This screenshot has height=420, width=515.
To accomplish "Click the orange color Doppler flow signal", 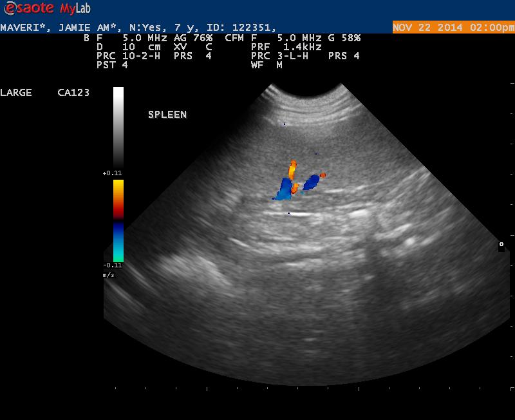I will coord(292,170).
